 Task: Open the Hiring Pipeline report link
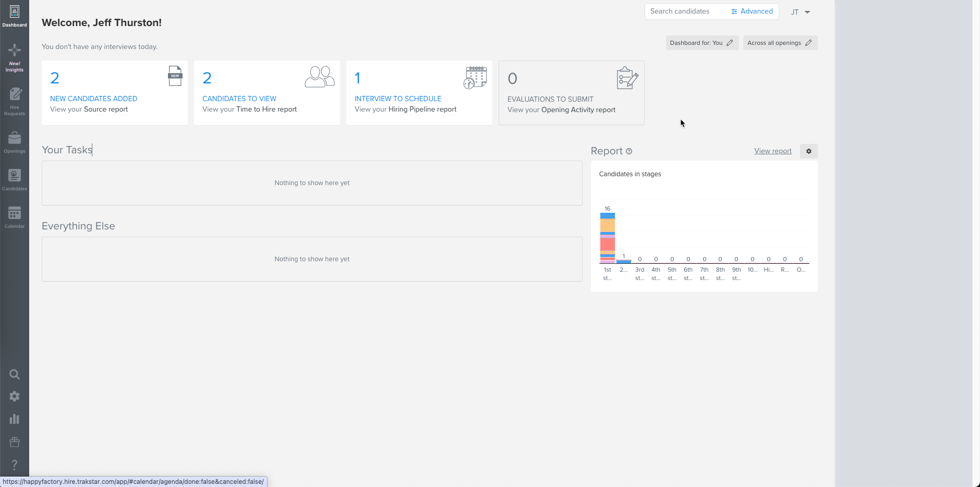point(422,109)
